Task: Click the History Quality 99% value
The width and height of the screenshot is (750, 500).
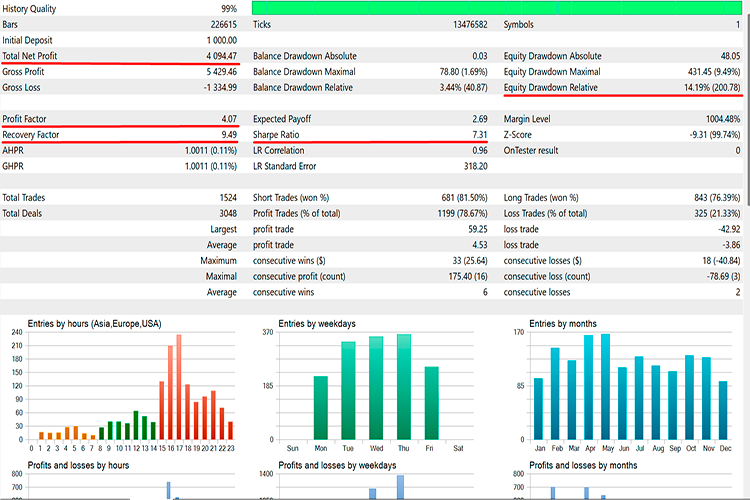Action: (229, 9)
